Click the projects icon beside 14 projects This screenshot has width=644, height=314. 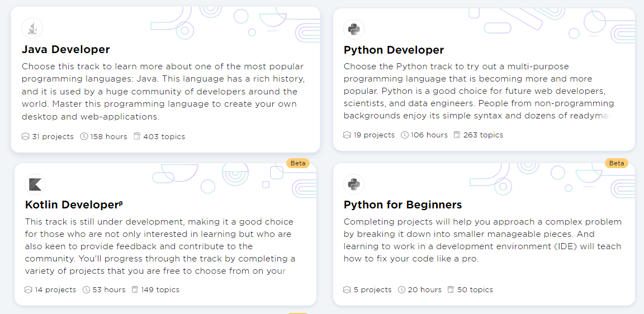(29, 290)
